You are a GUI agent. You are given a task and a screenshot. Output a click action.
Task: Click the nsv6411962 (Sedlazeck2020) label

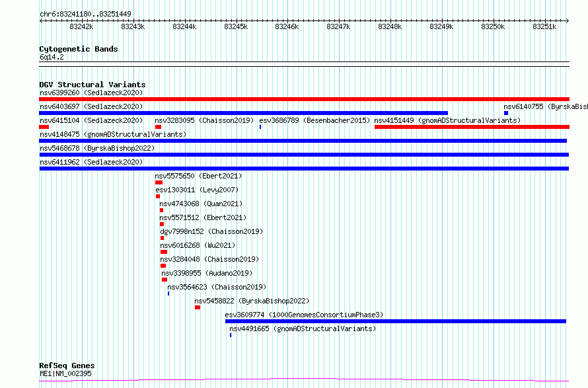[91, 162]
